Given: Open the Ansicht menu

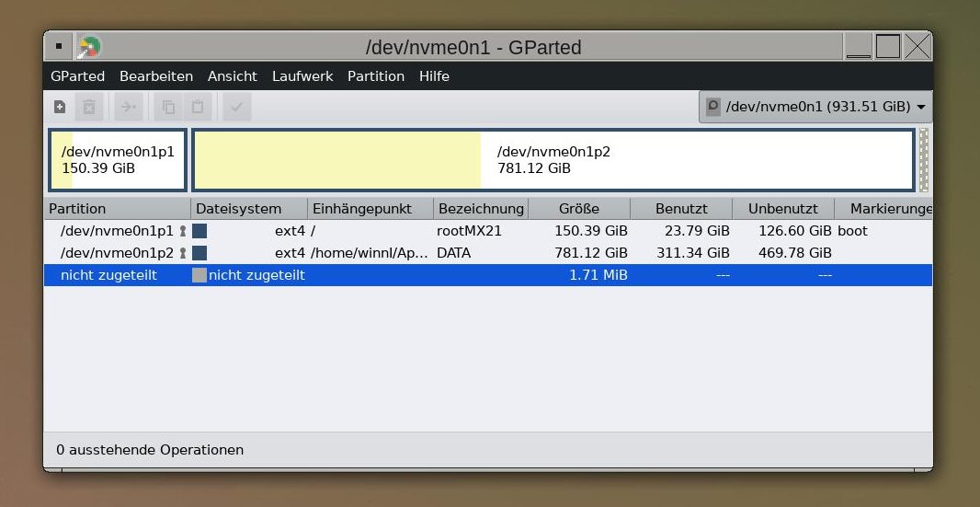Looking at the screenshot, I should click(233, 76).
